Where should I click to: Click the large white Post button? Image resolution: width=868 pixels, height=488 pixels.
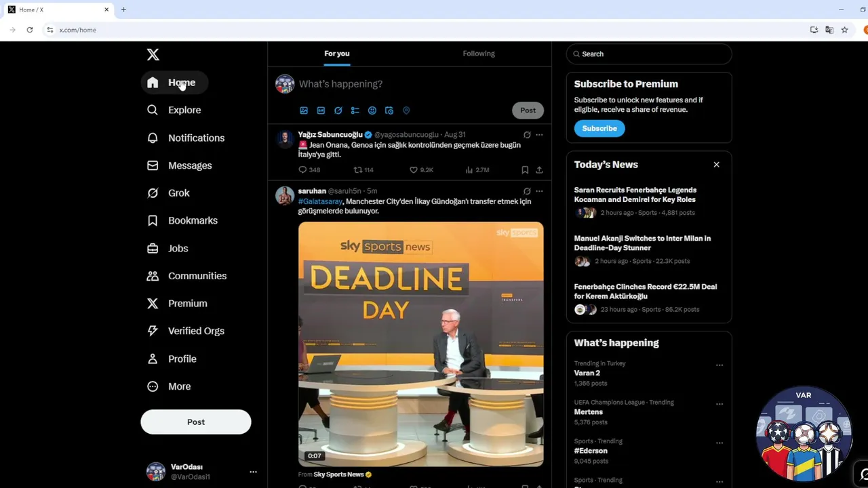click(x=196, y=422)
